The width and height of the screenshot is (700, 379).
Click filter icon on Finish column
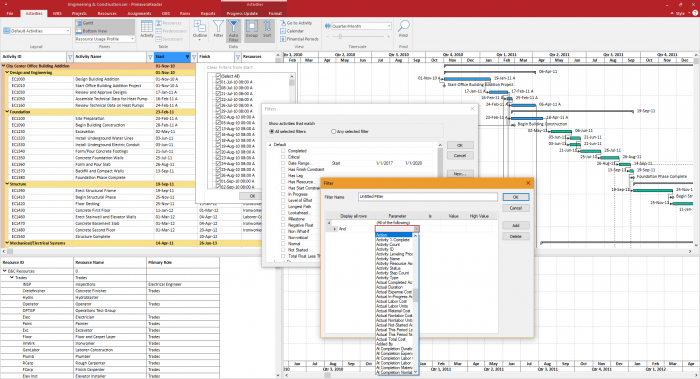tap(238, 57)
